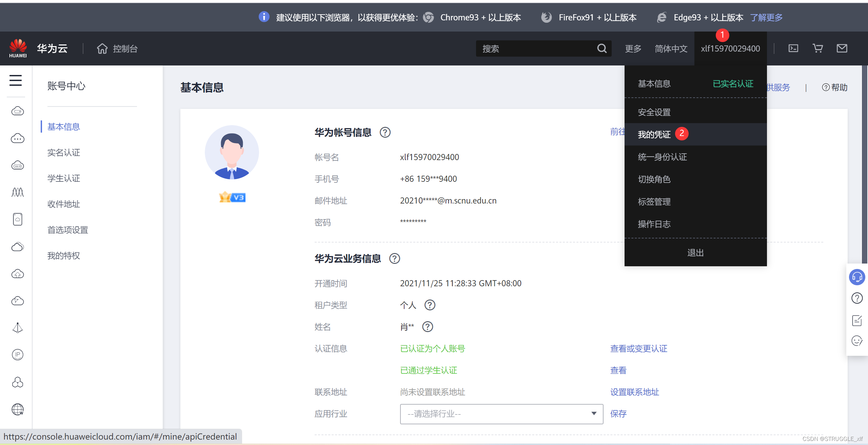868x445 pixels.
Task: Open the customer service headset icon
Action: [x=856, y=277]
